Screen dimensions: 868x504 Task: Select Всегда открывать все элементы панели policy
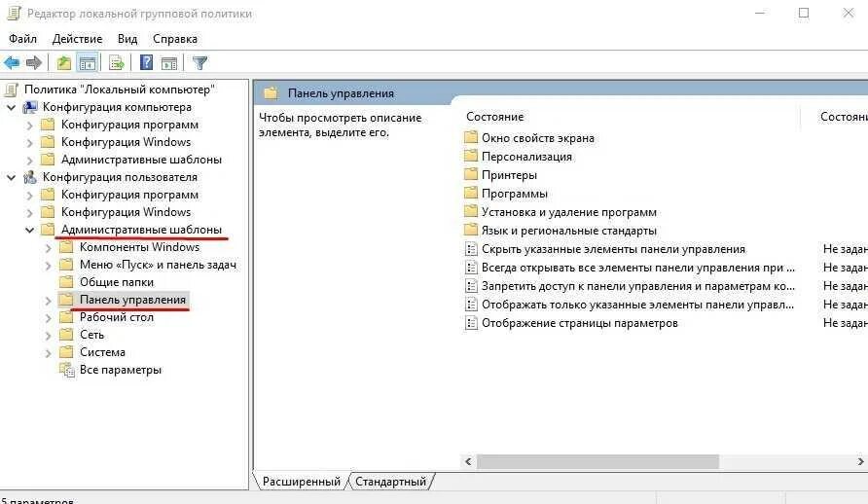[x=637, y=268]
